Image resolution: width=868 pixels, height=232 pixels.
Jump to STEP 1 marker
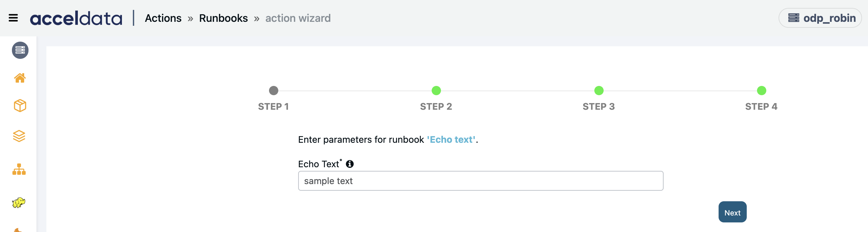coord(274,91)
